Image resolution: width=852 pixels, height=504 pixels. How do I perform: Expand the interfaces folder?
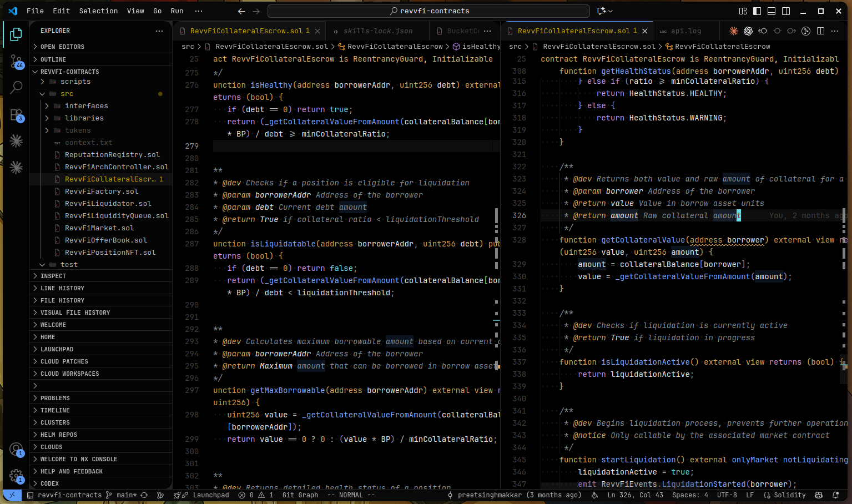pyautogui.click(x=101, y=106)
